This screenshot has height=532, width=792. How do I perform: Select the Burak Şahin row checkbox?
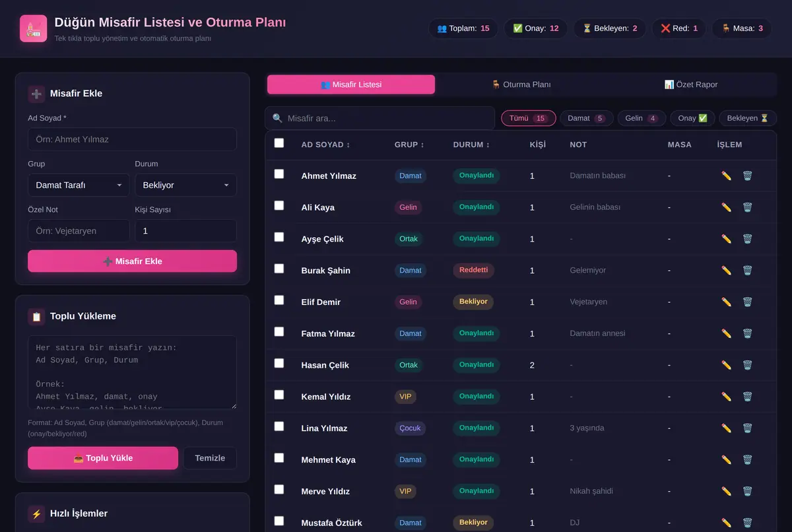coord(279,269)
